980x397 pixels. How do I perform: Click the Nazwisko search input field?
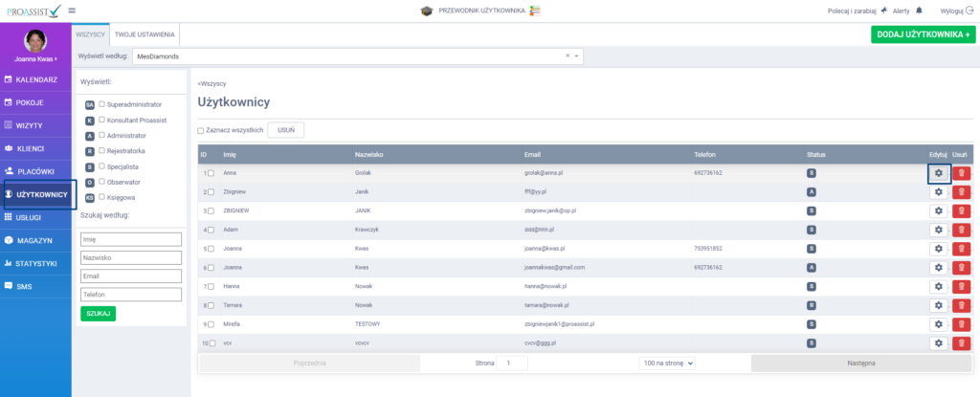[x=131, y=257]
